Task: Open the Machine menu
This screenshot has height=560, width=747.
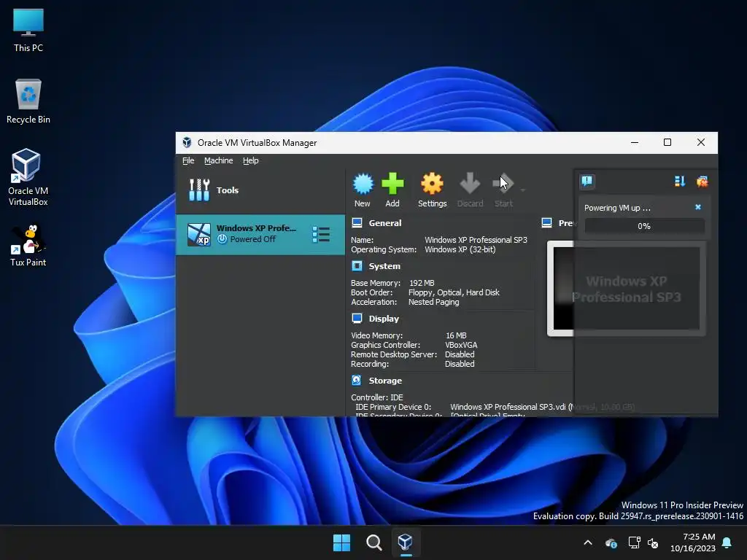Action: tap(219, 160)
